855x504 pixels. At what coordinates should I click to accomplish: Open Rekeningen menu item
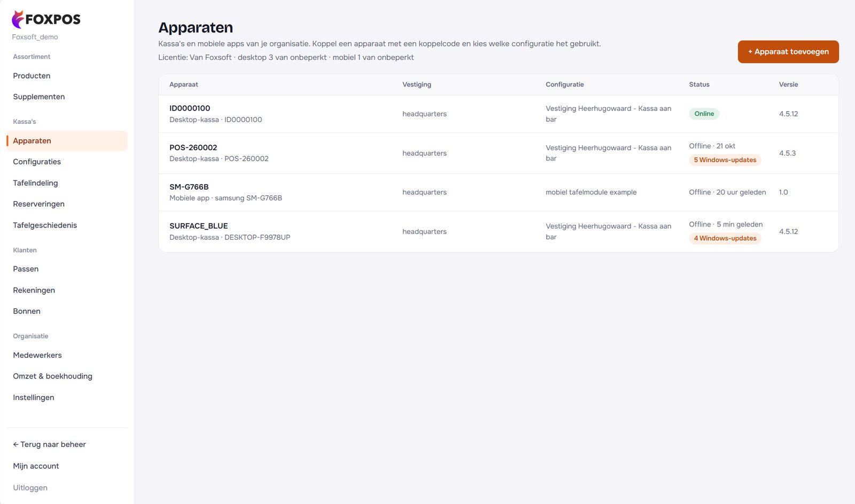(34, 290)
